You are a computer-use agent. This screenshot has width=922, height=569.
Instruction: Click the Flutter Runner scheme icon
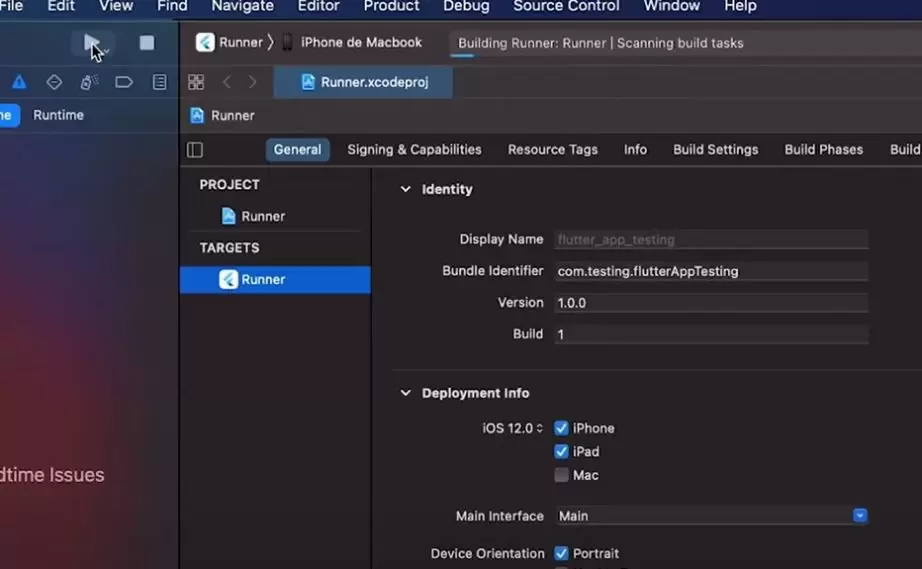coord(205,42)
